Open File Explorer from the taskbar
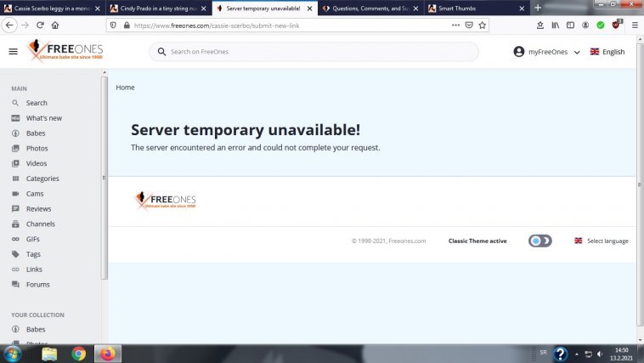The image size is (644, 363). (49, 354)
